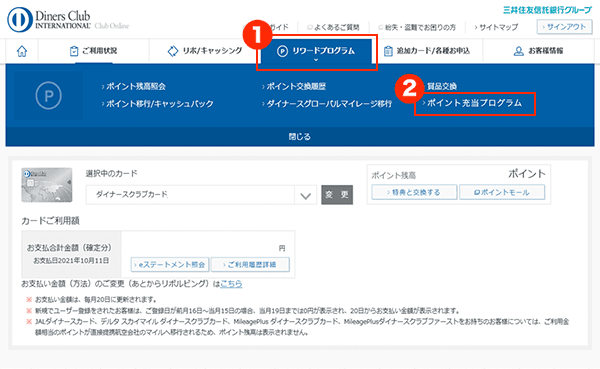Click the よくあるご質問 link
The image size is (600, 369).
tap(333, 28)
